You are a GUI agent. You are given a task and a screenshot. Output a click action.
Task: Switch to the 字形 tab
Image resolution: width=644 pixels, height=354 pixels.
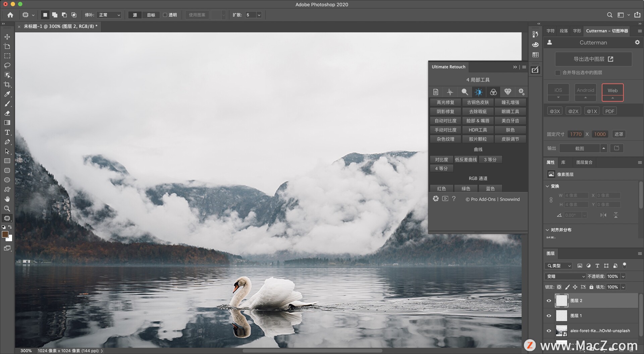coord(577,31)
